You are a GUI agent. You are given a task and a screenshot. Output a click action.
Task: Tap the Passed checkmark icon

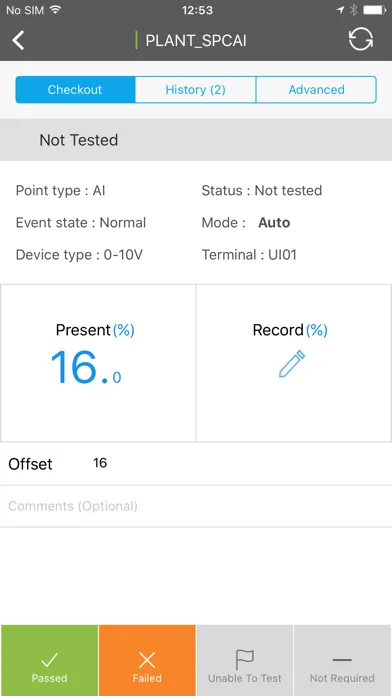[x=49, y=660]
